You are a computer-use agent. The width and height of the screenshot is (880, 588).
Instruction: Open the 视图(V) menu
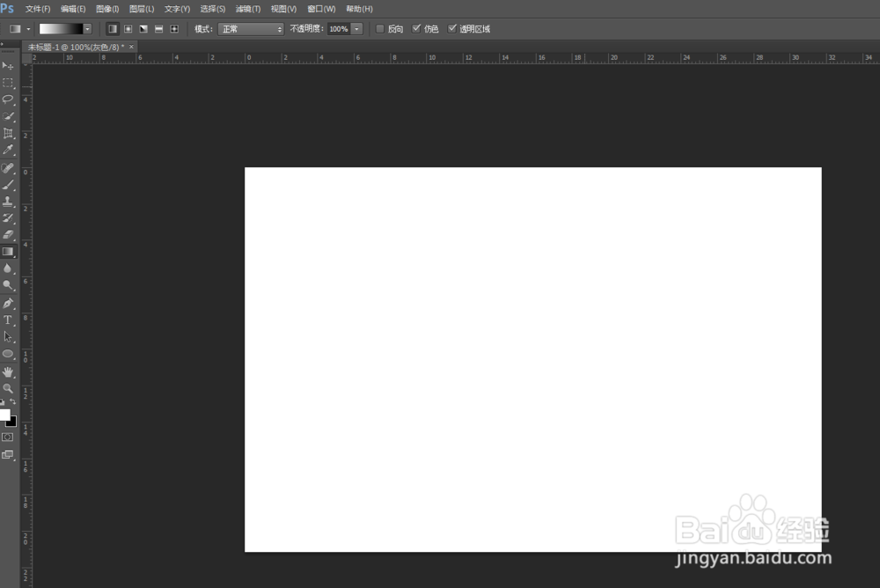pos(283,9)
